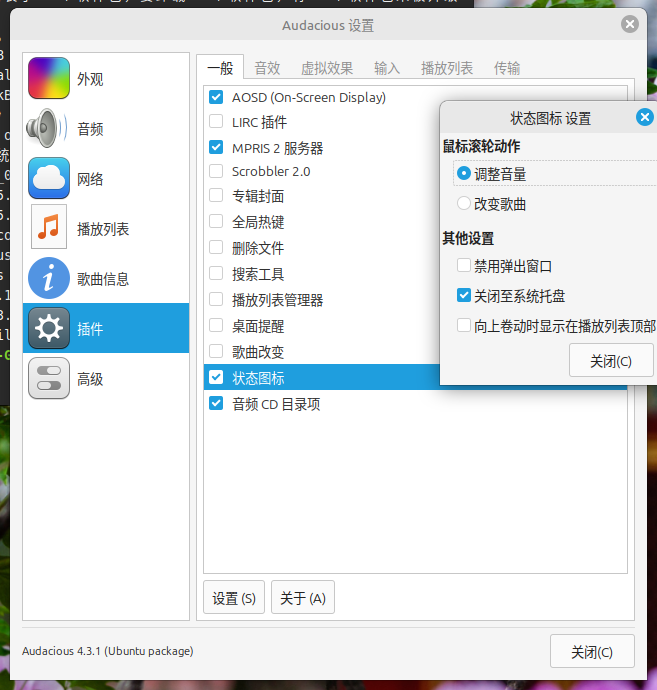Select the 插件 gear icon
The width and height of the screenshot is (657, 690).
(x=49, y=328)
